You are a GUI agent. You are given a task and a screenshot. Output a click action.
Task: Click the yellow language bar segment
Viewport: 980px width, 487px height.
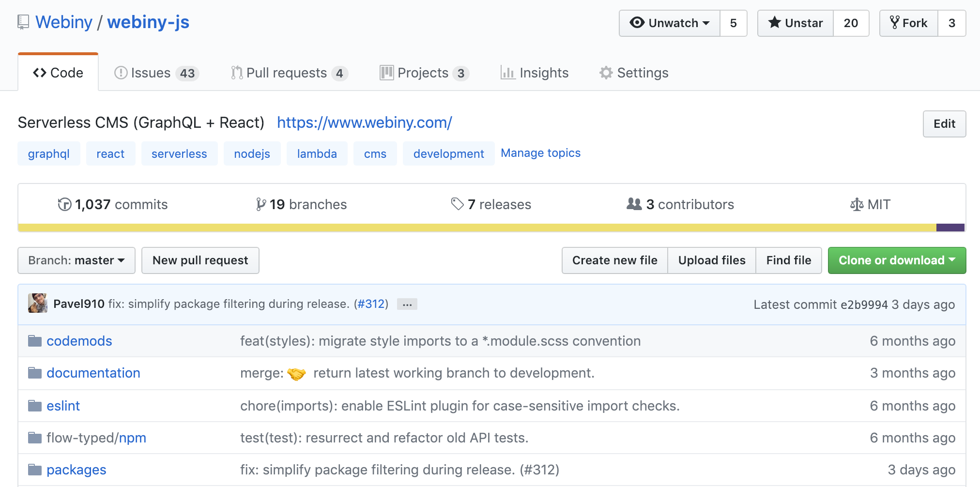[476, 228]
